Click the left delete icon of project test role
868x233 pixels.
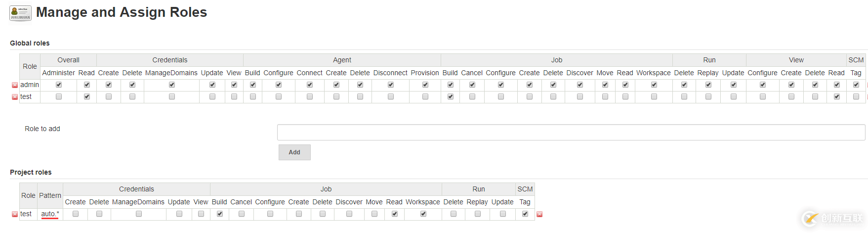15,214
